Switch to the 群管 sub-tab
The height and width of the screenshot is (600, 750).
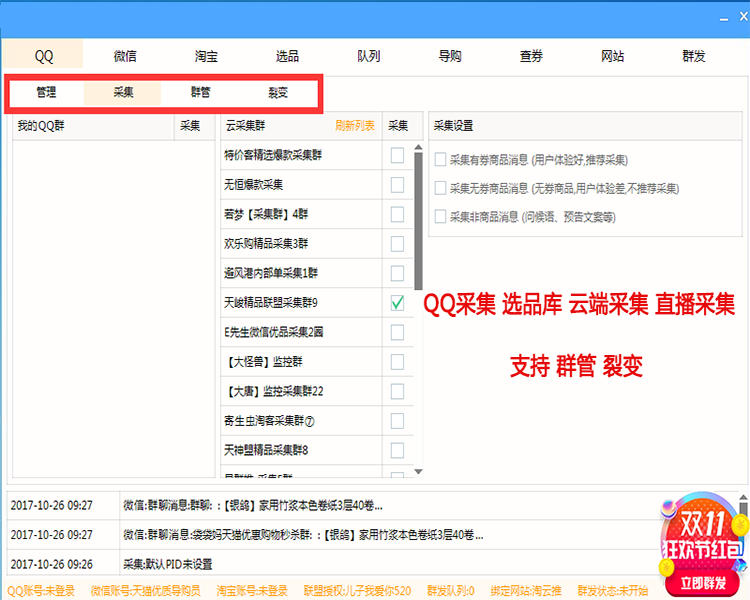[200, 92]
